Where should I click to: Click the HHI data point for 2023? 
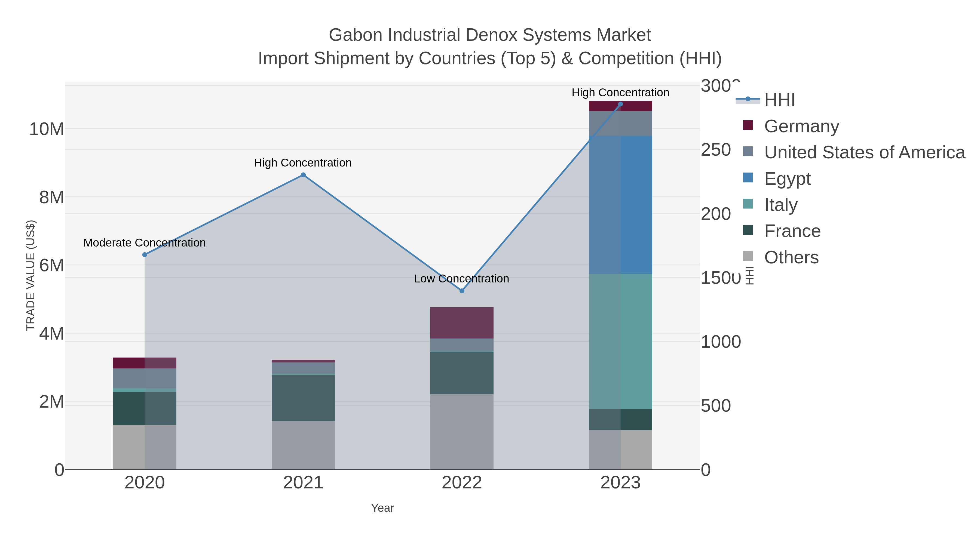point(620,104)
